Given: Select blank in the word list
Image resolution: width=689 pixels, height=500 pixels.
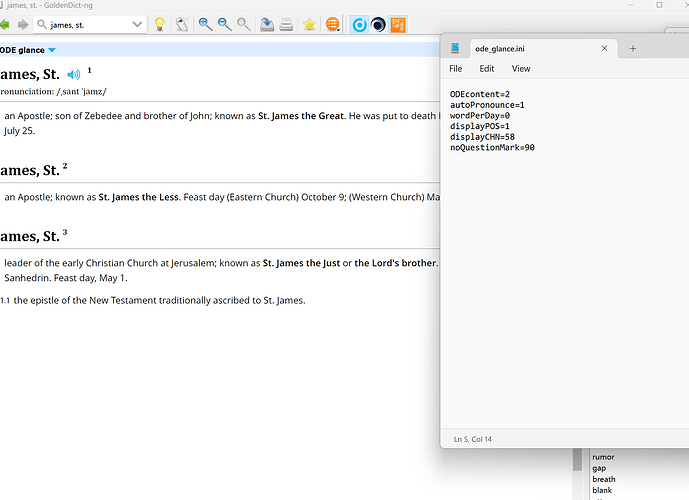Looking at the screenshot, I should tap(602, 490).
